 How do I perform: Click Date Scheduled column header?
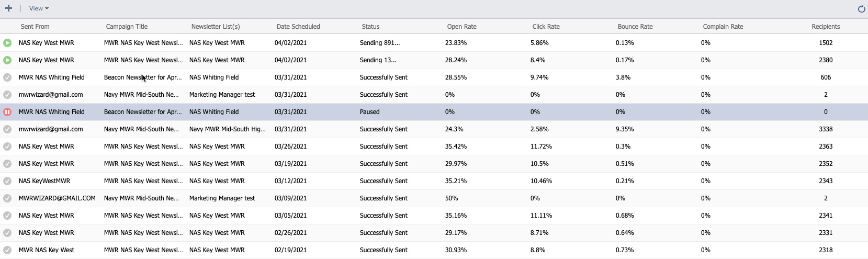(x=298, y=27)
